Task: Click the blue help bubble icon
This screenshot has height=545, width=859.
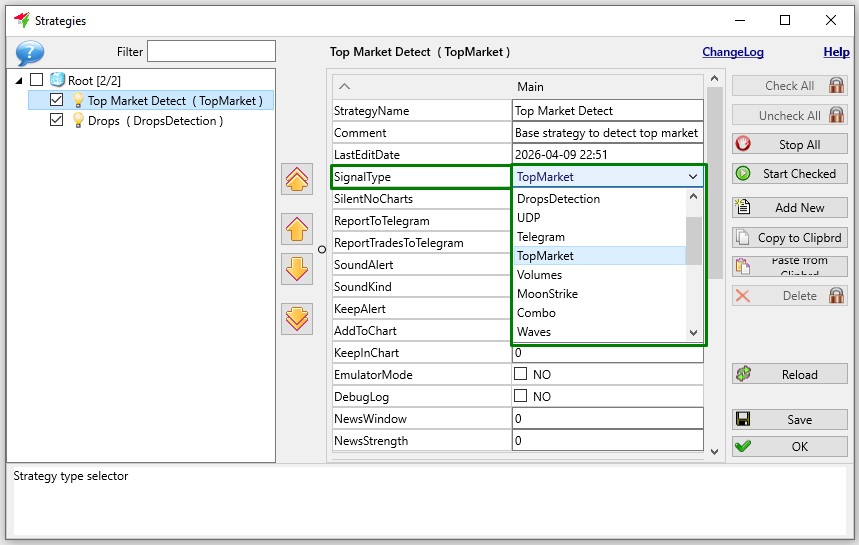Action: pos(30,53)
